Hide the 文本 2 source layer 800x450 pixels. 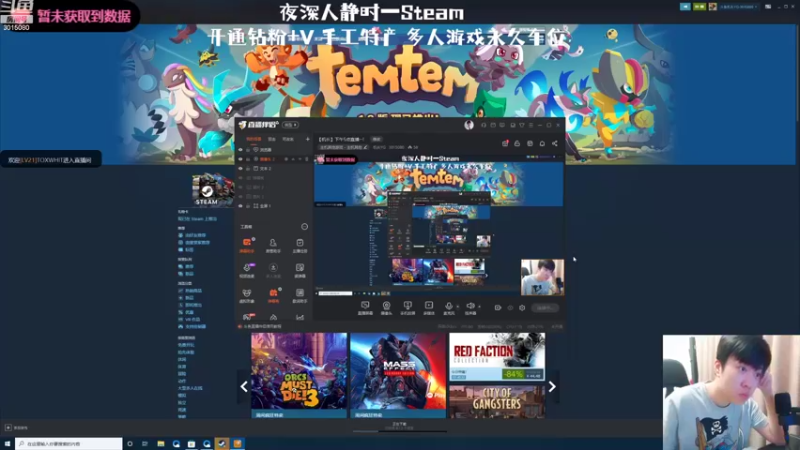(241, 168)
